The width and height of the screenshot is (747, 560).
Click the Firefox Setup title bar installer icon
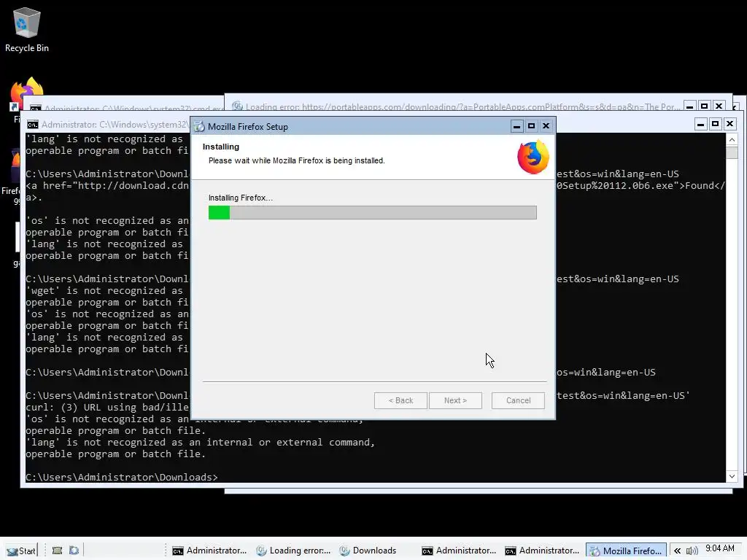click(199, 127)
